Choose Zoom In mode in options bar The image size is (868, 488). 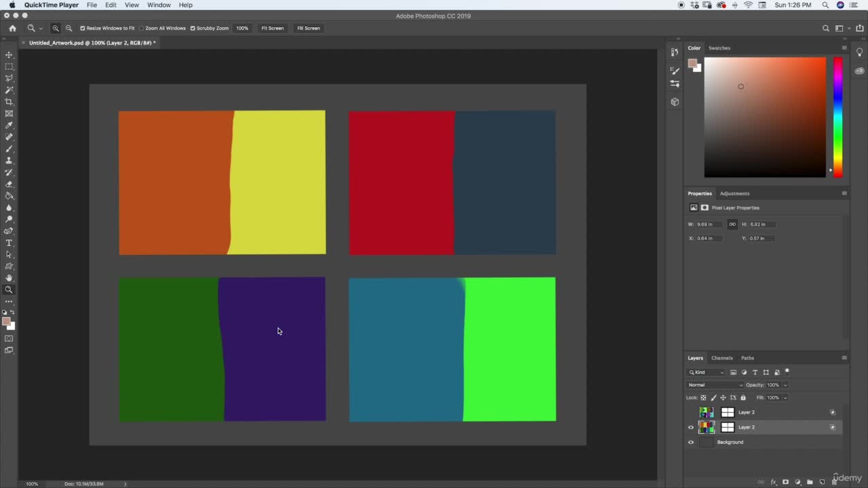pyautogui.click(x=56, y=28)
